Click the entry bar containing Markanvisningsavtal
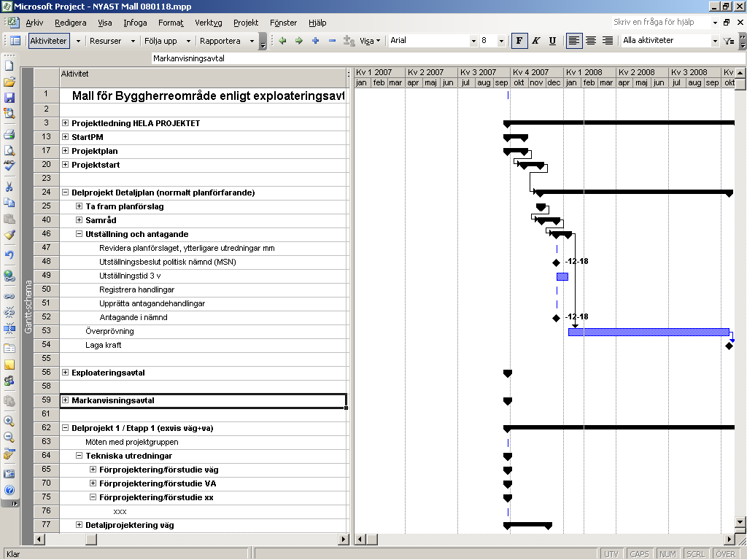Viewport: 747px width, 560px height. pos(448,58)
